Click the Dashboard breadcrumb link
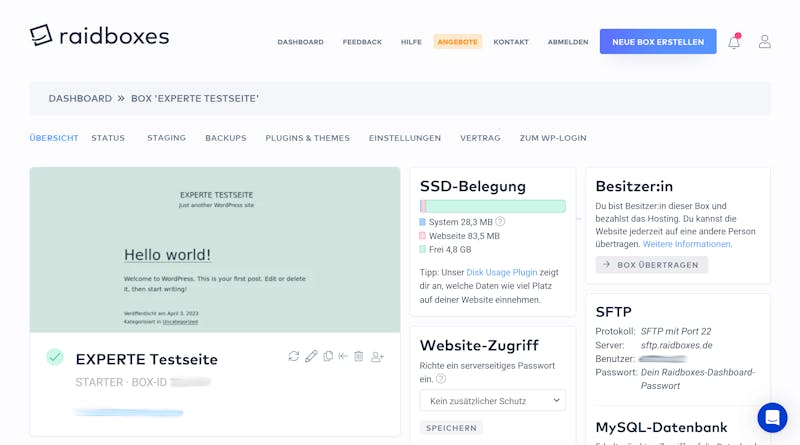 [80, 98]
